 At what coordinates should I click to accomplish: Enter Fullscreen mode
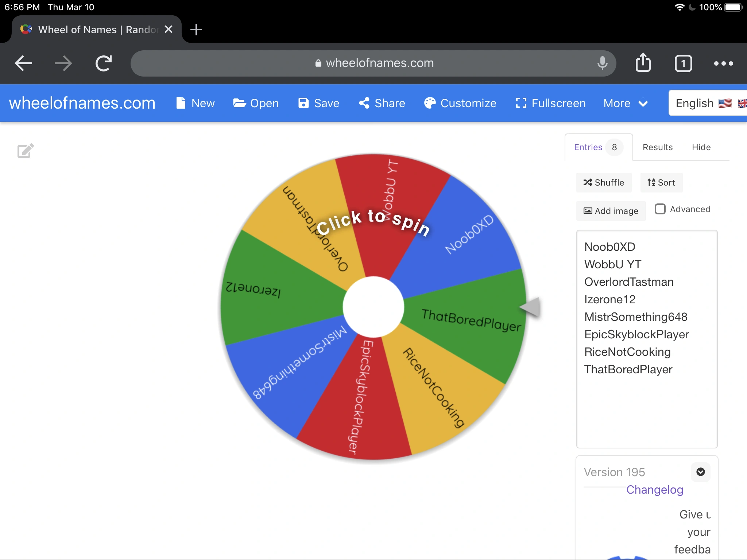550,103
